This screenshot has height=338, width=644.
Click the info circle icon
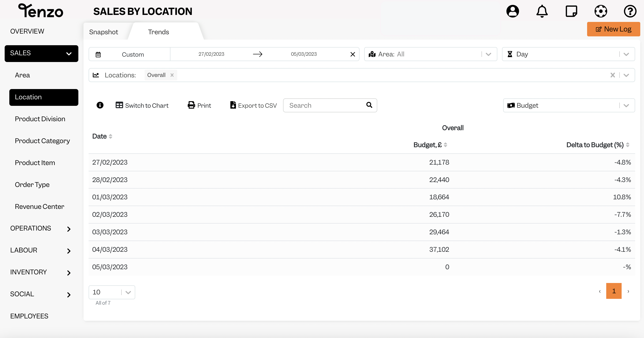click(100, 105)
